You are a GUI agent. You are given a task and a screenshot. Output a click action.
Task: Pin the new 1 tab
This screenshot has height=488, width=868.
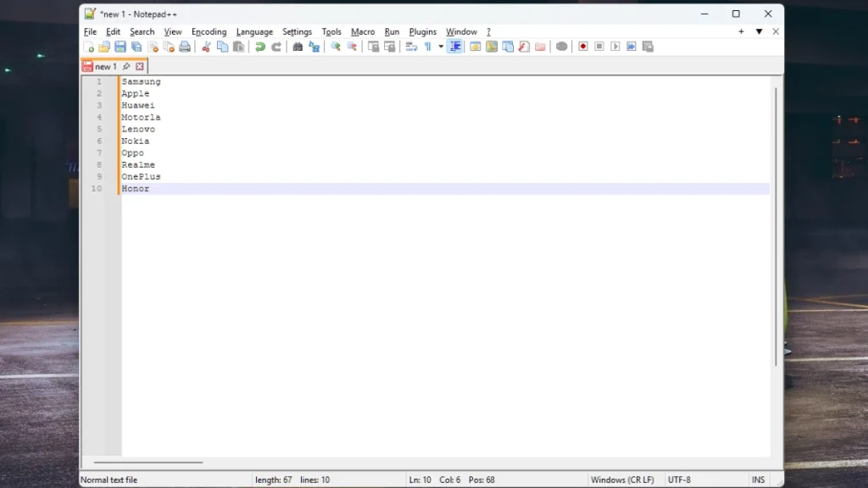(126, 66)
